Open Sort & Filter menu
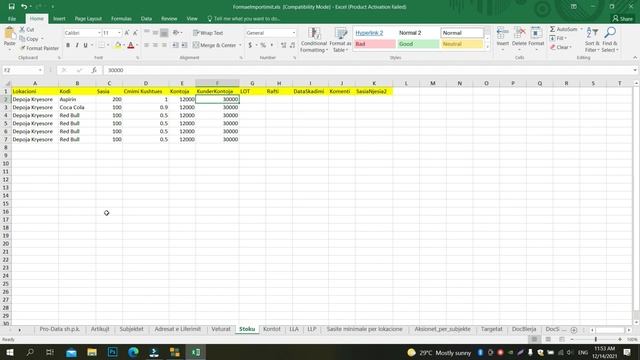This screenshot has width=640, height=360. coord(592,40)
